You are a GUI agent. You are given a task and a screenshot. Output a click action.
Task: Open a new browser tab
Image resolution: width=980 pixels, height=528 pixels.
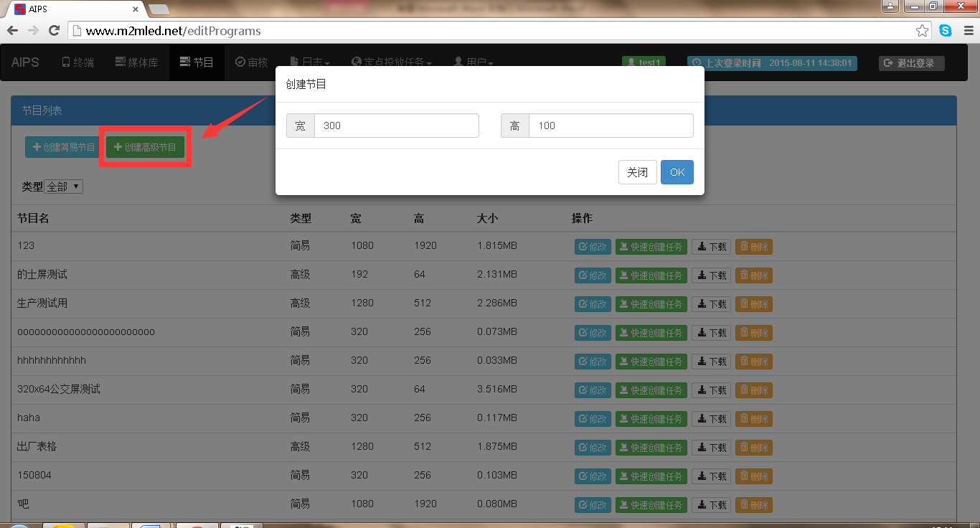pyautogui.click(x=159, y=9)
